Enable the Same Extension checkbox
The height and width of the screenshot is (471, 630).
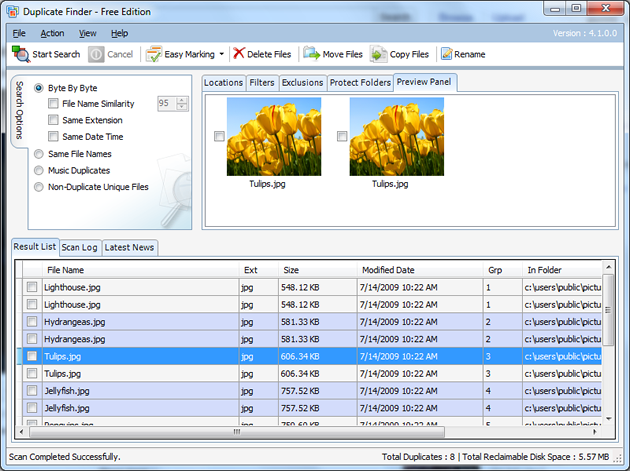[53, 120]
